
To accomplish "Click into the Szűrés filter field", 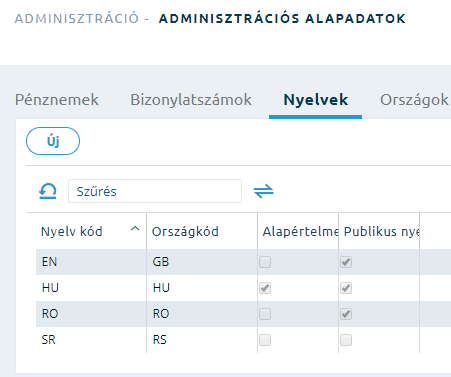I will tap(155, 191).
